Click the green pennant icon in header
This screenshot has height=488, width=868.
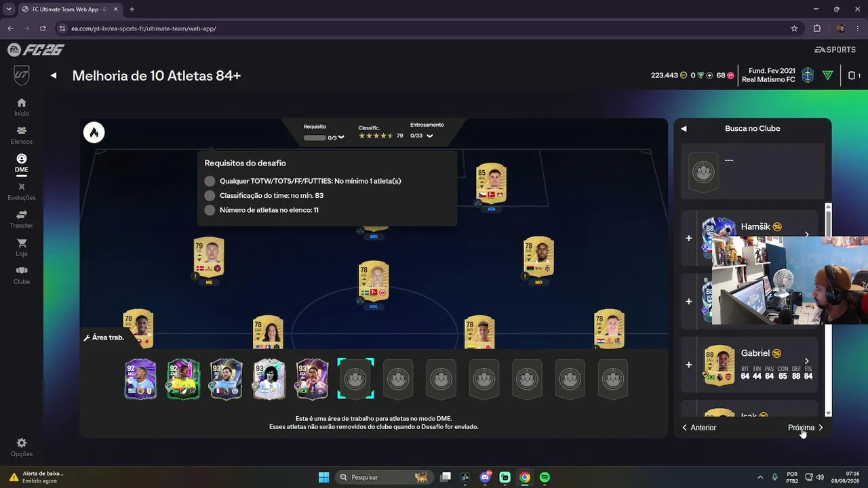(x=827, y=76)
